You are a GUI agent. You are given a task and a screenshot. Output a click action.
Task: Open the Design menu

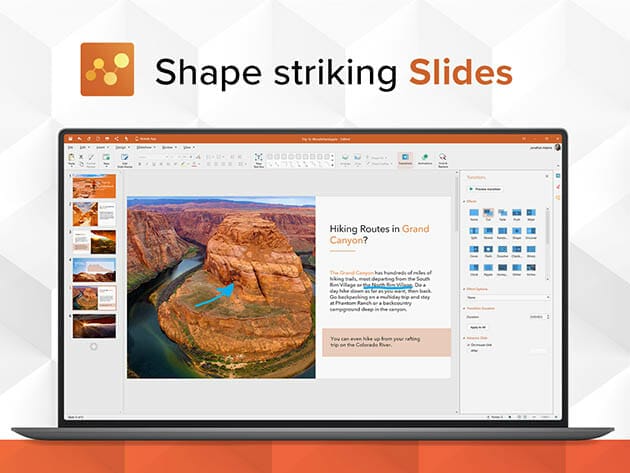[x=120, y=146]
